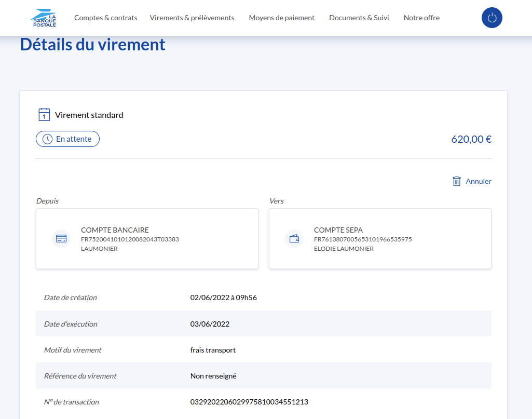Image resolution: width=532 pixels, height=419 pixels.
Task: Open the Comptes & contrats menu
Action: (106, 18)
